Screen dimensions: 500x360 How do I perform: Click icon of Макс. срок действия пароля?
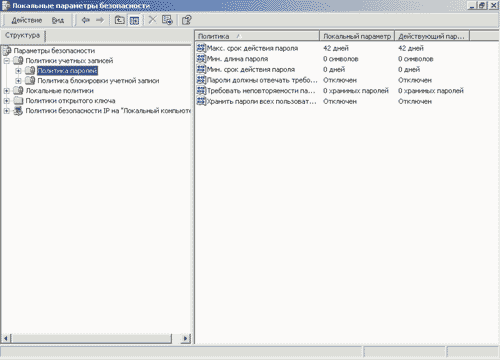pyautogui.click(x=201, y=48)
